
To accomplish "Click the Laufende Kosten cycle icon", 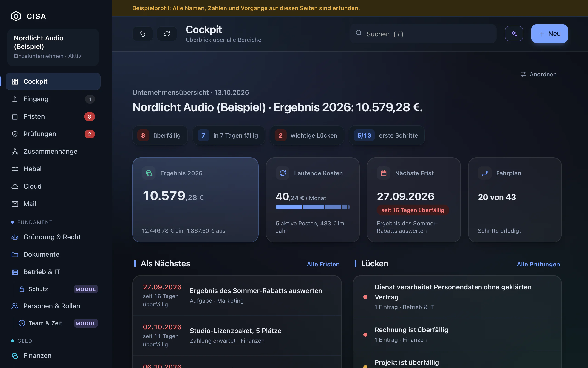I will (283, 173).
